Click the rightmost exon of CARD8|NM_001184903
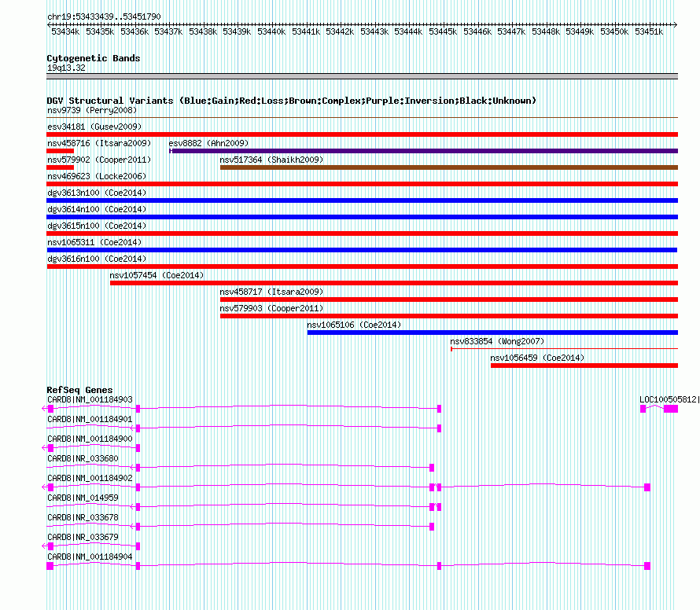700x610 pixels. point(440,409)
